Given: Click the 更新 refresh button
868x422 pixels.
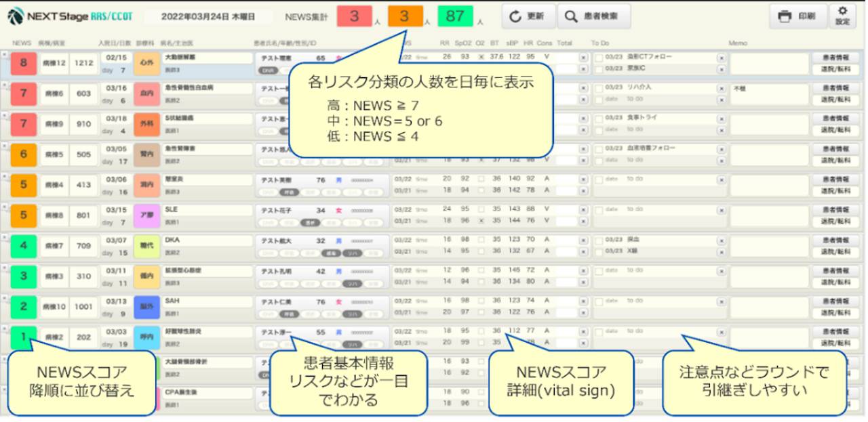Looking at the screenshot, I should 529,17.
